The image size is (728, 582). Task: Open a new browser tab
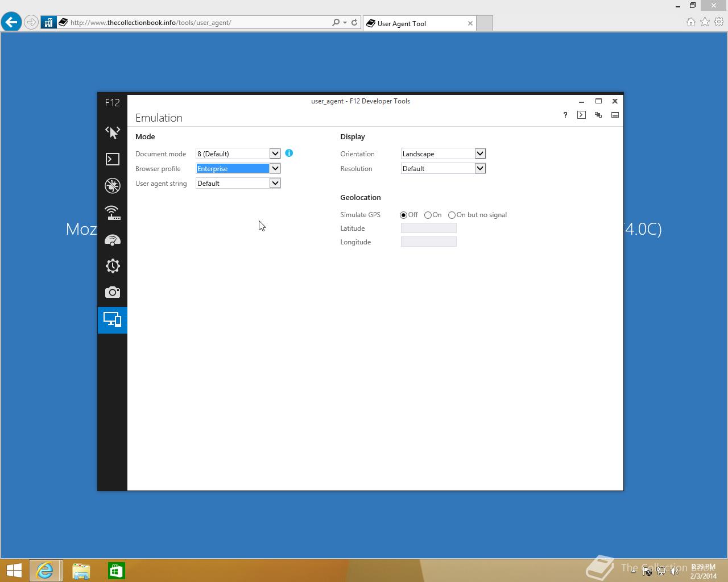point(484,23)
